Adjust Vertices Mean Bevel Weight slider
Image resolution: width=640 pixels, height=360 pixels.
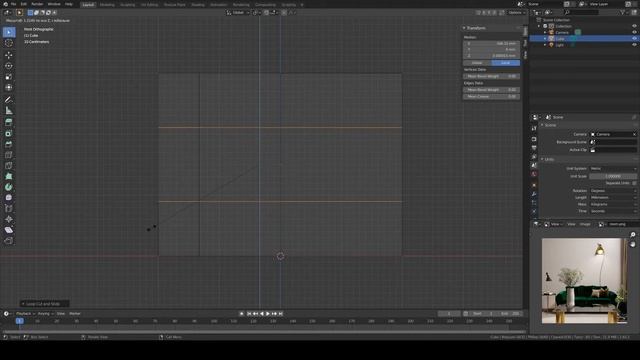click(x=491, y=76)
